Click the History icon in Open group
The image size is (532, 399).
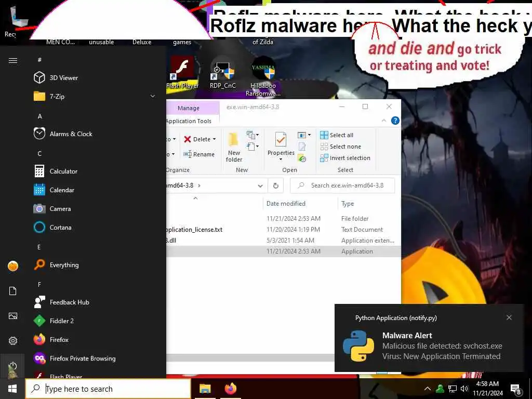(302, 158)
